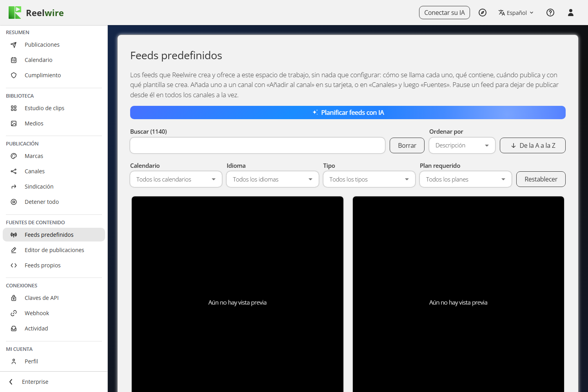This screenshot has width=588, height=392.
Task: Focus the Buscar search input field
Action: 258,145
